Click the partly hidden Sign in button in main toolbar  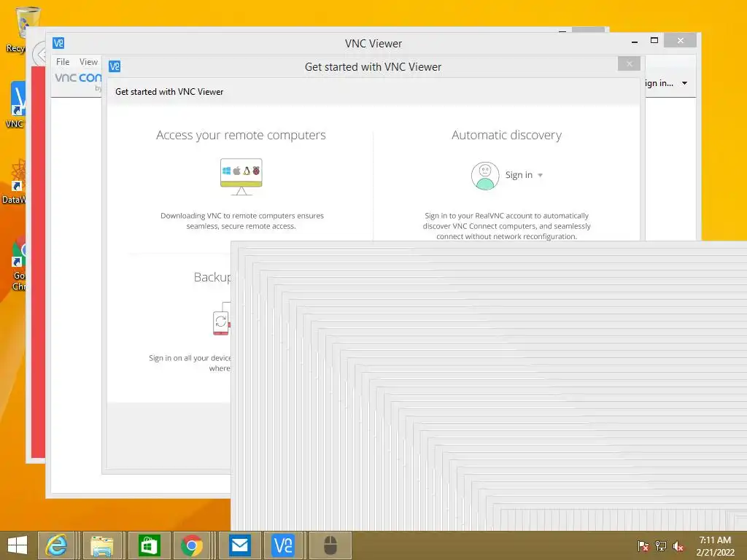pyautogui.click(x=659, y=83)
